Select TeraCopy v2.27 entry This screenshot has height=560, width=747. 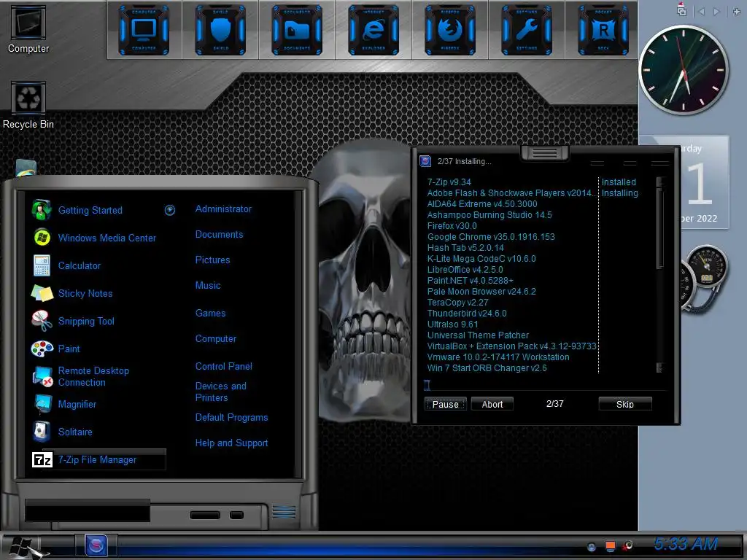(457, 303)
